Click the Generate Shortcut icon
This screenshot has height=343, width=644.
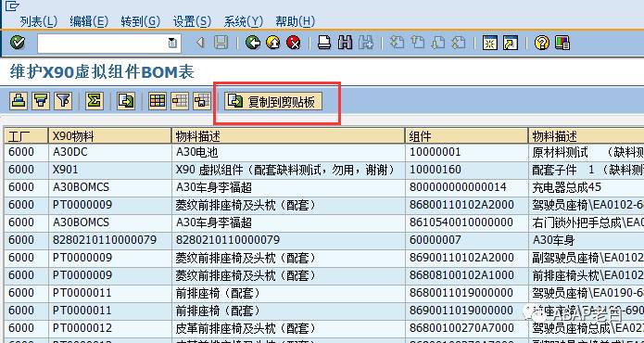coord(511,43)
